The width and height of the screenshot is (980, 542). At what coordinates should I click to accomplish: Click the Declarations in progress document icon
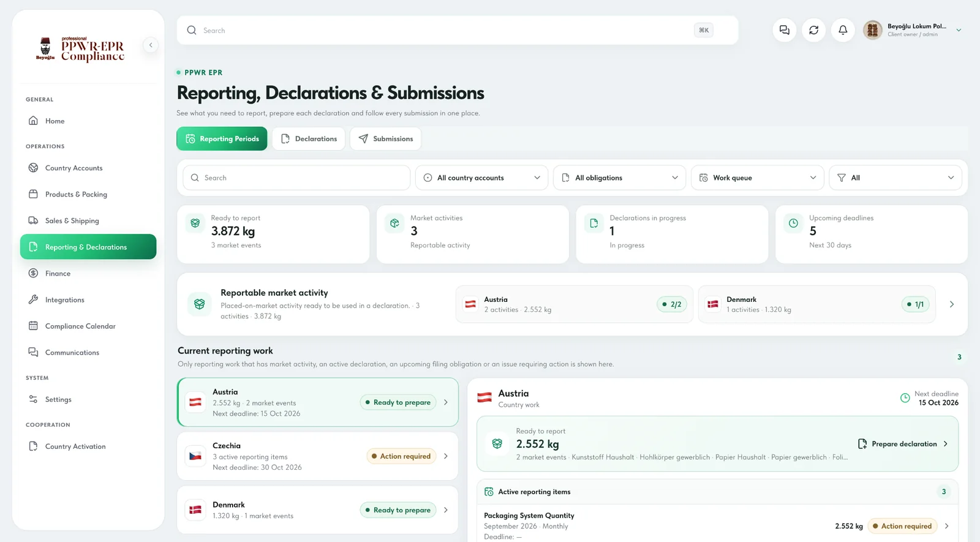pos(594,224)
